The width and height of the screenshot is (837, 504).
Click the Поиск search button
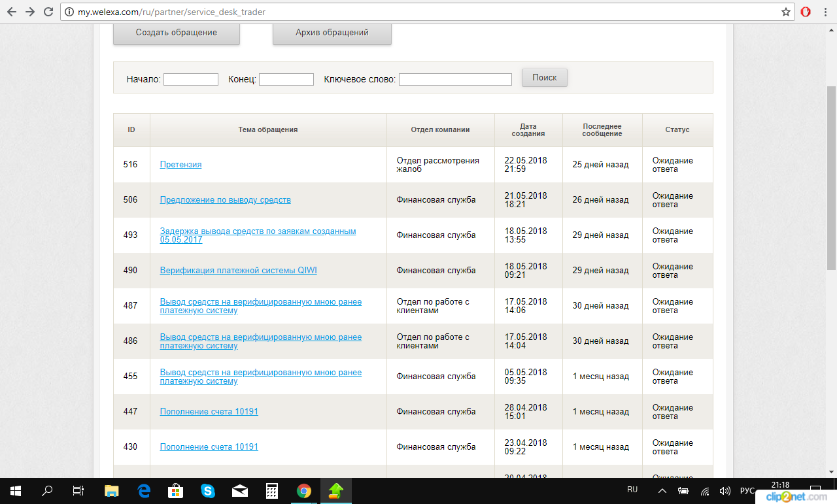point(544,78)
